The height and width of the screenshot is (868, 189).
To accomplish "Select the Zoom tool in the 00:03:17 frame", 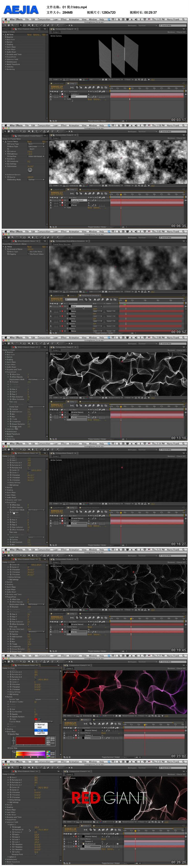I will tap(13, 25).
